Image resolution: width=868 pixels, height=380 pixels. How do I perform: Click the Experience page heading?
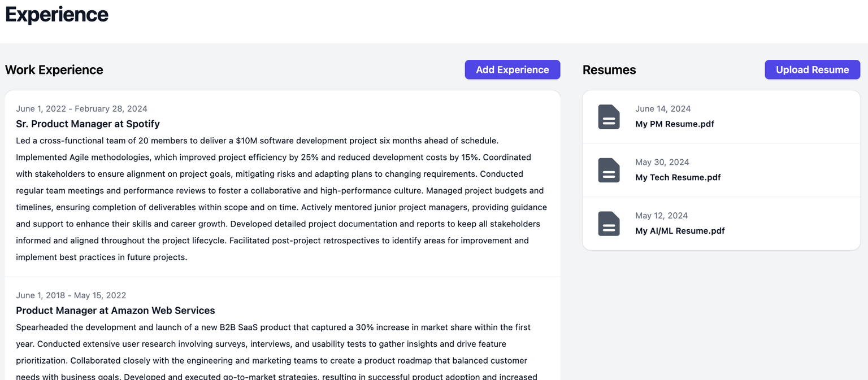(x=57, y=14)
